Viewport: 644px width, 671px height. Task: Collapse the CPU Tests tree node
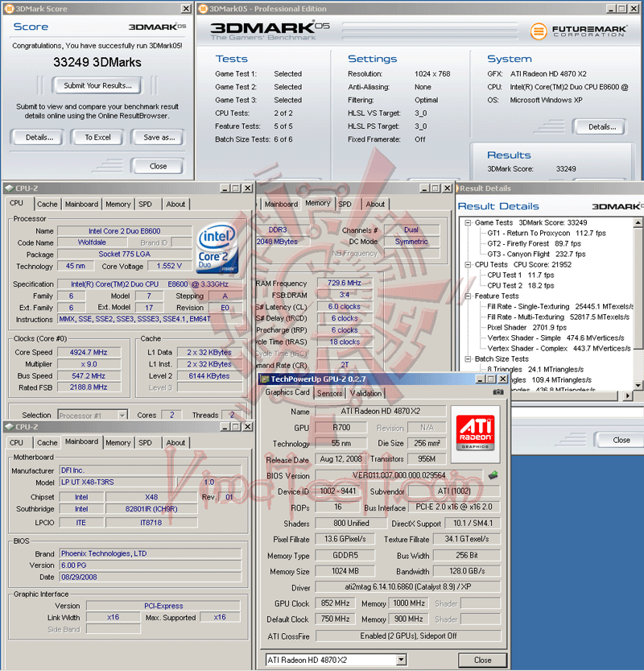point(469,264)
